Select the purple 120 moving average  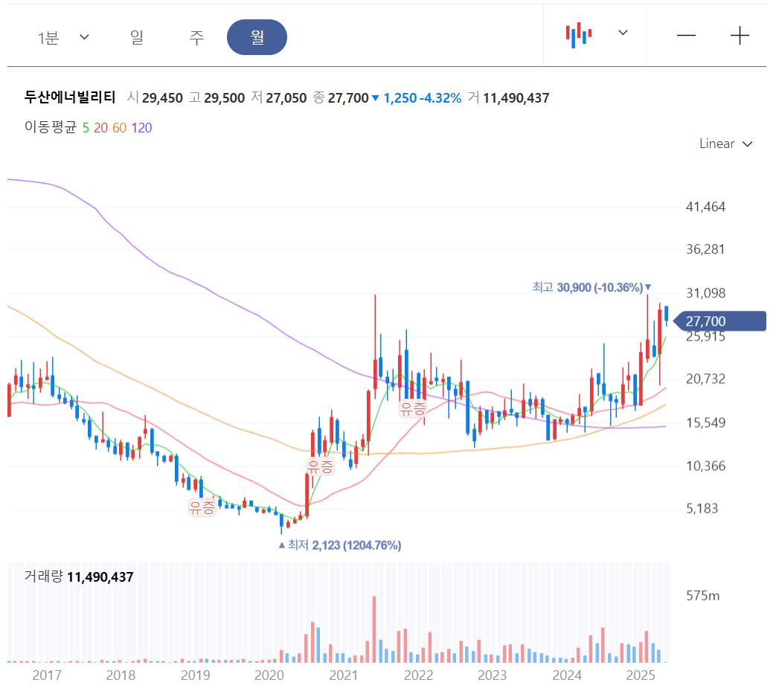pyautogui.click(x=141, y=128)
